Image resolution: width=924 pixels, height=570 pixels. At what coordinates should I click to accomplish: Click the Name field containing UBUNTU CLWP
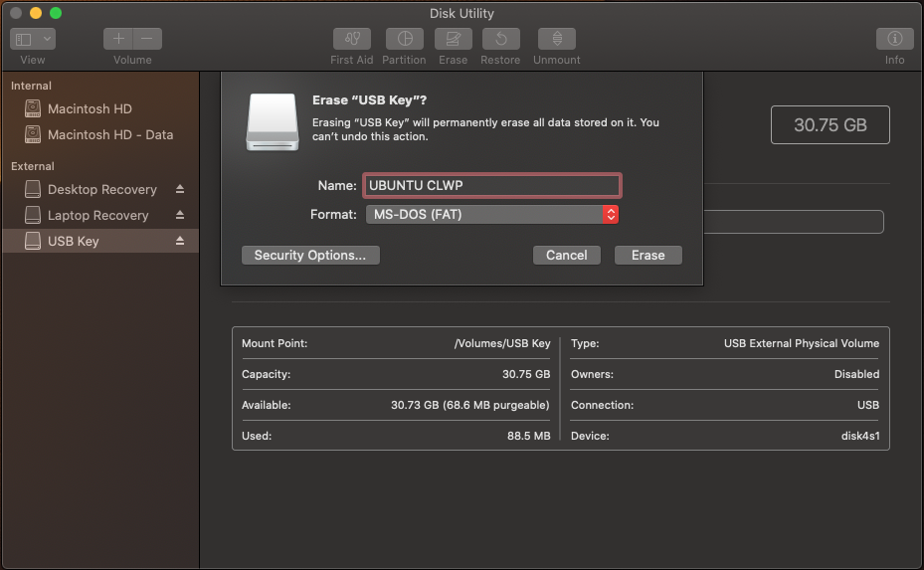click(492, 185)
